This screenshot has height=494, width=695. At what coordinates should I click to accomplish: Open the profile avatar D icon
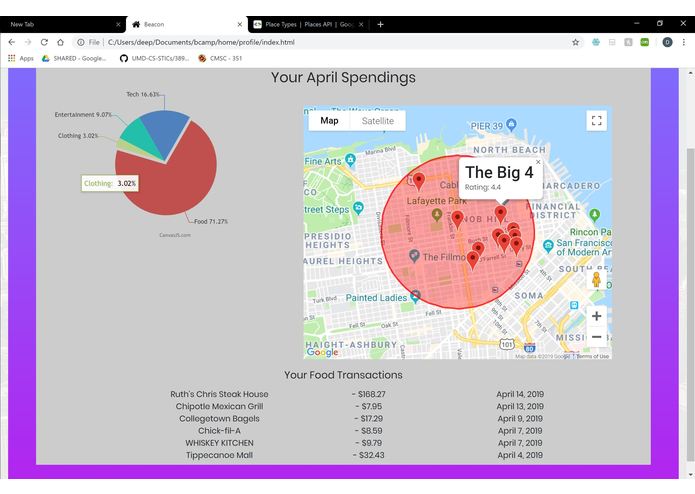click(x=667, y=42)
